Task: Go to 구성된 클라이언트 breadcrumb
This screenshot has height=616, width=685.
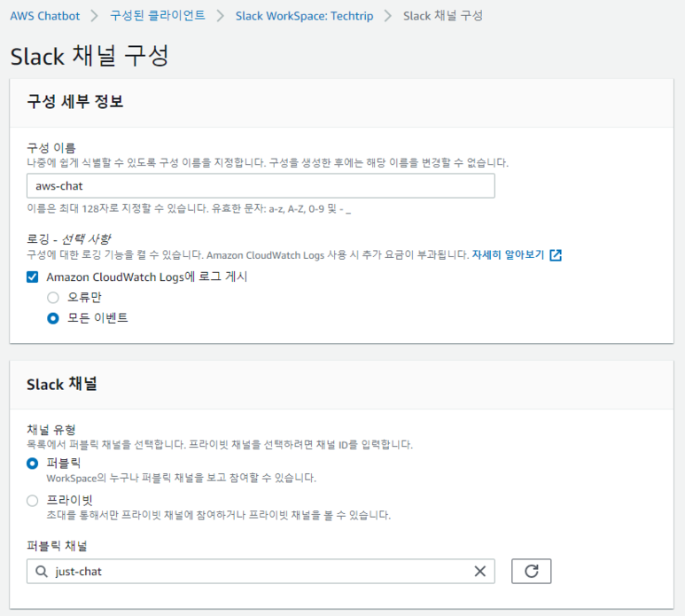Action: coord(157,16)
